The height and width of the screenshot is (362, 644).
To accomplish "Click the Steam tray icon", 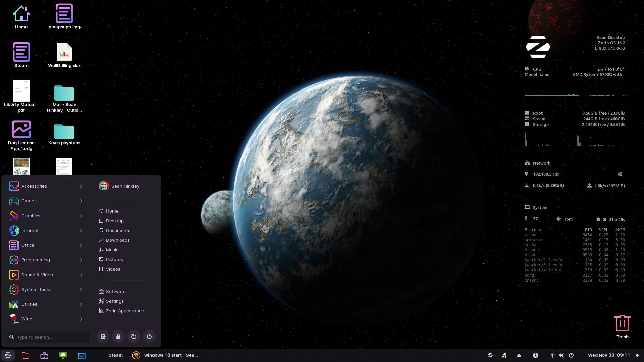I will tap(490, 355).
